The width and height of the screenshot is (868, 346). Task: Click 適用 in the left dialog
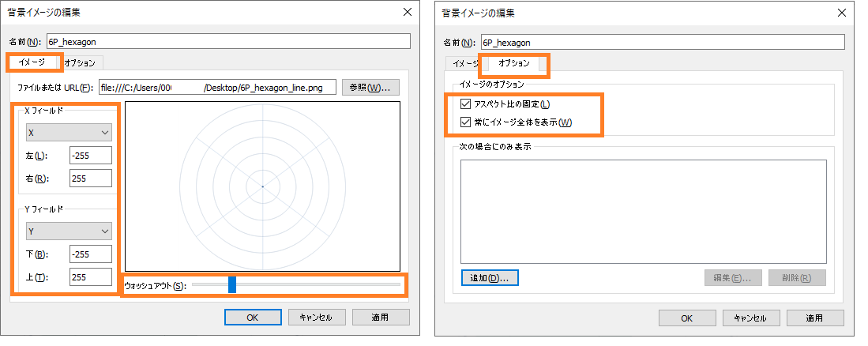pyautogui.click(x=381, y=318)
